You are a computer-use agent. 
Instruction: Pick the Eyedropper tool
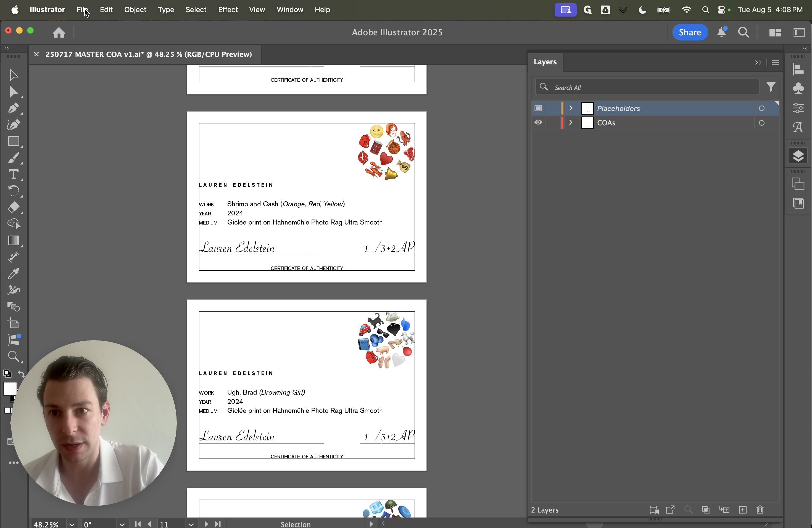14,274
